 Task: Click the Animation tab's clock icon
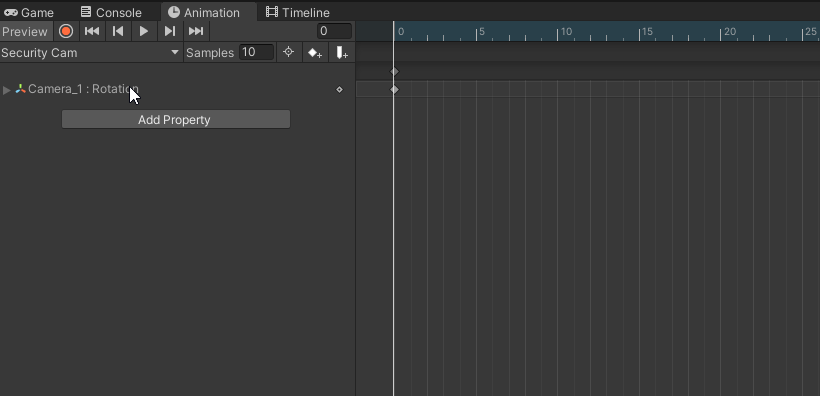click(x=174, y=12)
